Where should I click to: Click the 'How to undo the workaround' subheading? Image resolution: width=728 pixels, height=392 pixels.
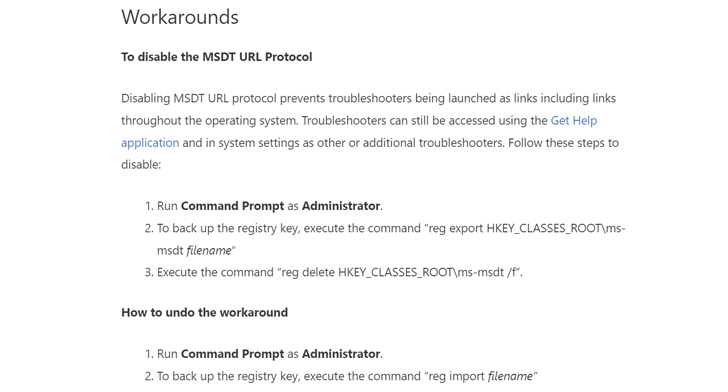tap(204, 312)
